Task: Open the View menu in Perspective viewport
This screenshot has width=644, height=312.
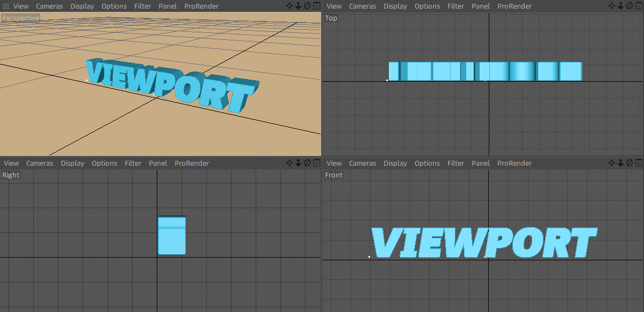Action: tap(20, 6)
